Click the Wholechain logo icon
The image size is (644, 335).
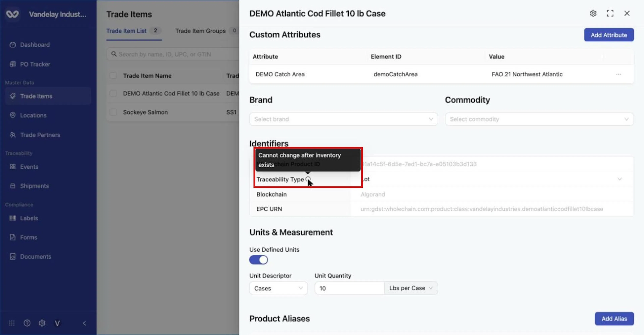(x=13, y=14)
